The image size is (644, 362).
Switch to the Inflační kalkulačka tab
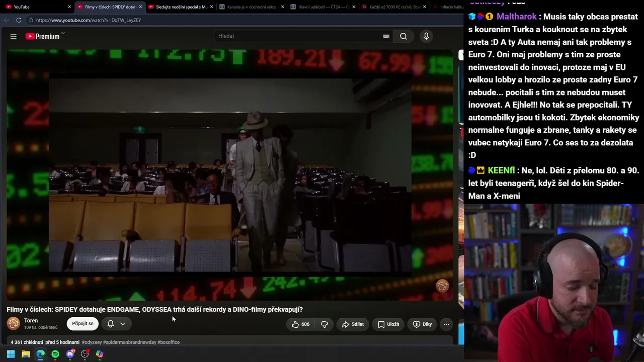448,7
